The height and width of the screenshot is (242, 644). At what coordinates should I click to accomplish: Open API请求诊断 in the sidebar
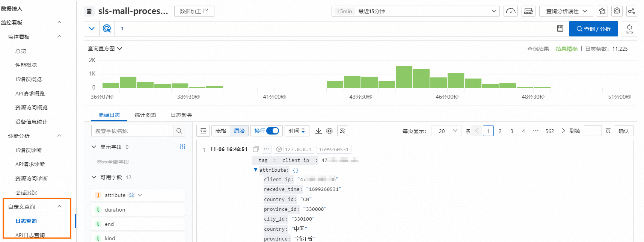(x=30, y=164)
